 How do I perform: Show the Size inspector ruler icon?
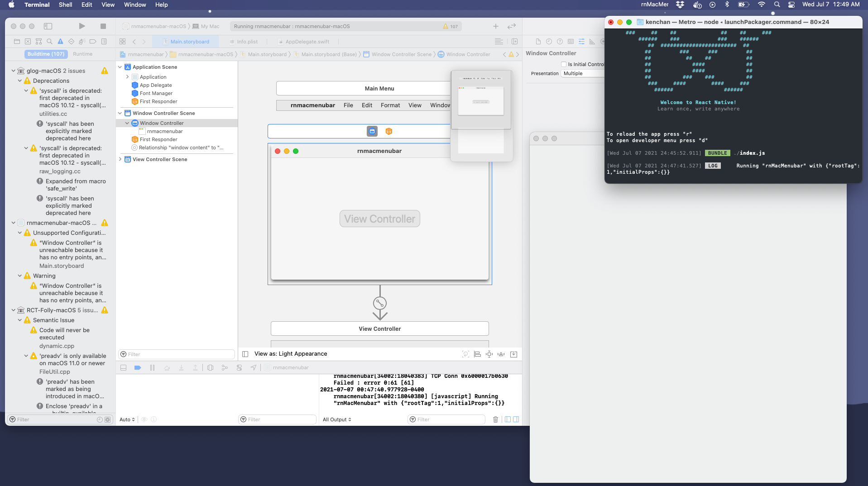pyautogui.click(x=592, y=41)
